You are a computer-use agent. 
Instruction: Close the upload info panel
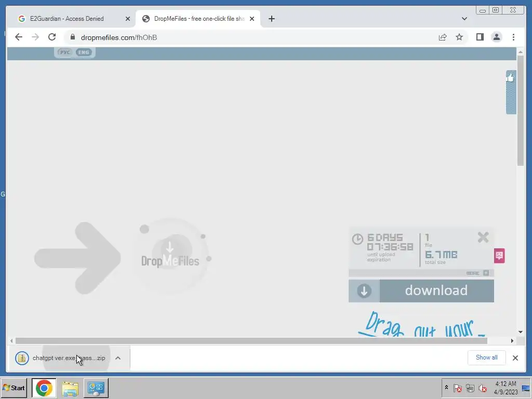pos(483,237)
